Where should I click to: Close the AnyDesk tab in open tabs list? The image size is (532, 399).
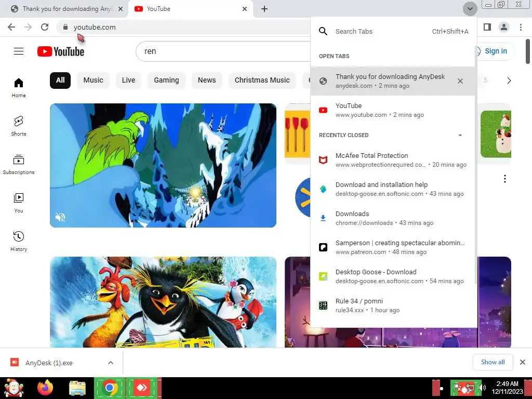click(460, 81)
